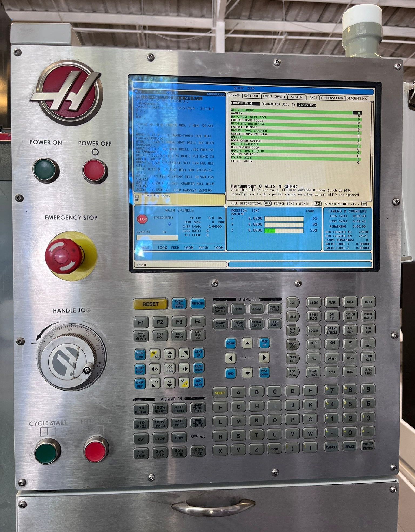Push the TOOL OFFSET MEASUR key
Viewport: 415px width, 532px height.
[x=141, y=336]
